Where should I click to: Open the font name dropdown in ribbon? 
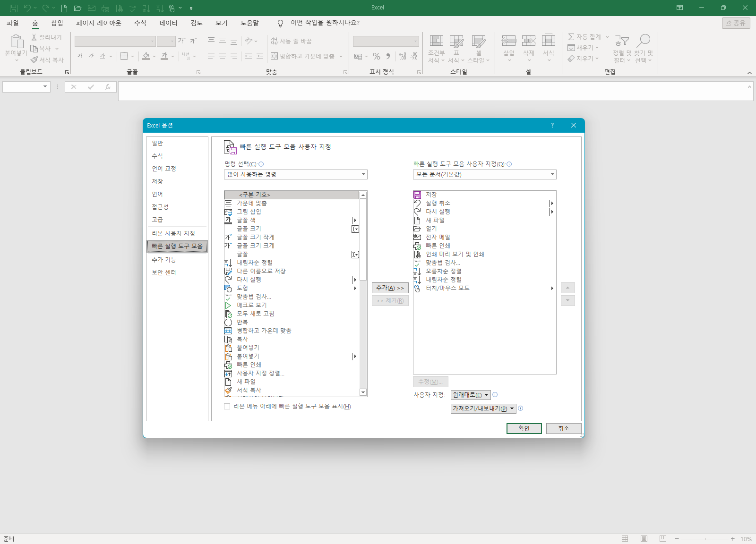(152, 42)
